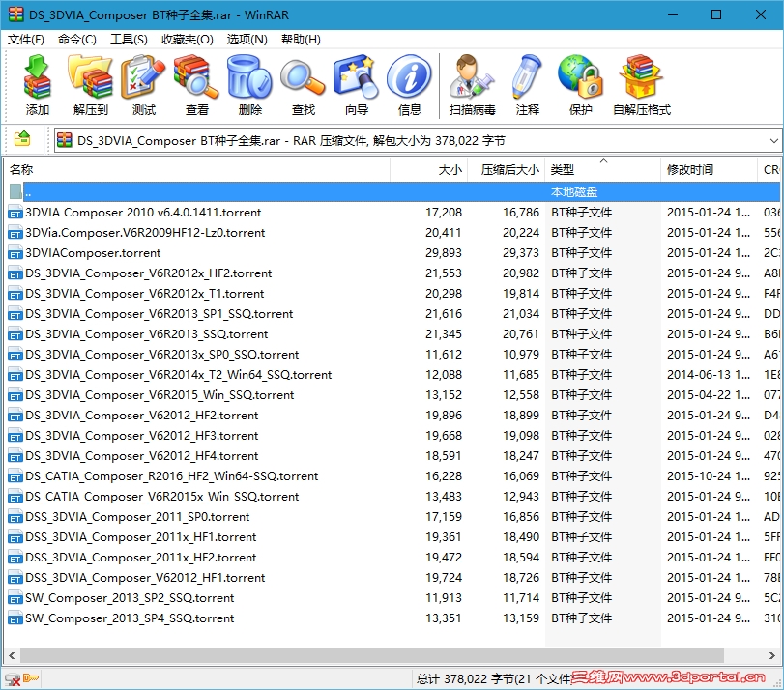Click the Extract To (解压到) icon

pos(91,85)
